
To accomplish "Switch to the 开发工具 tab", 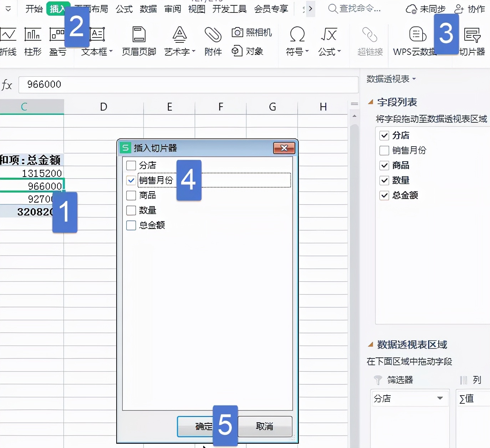I will 230,9.
